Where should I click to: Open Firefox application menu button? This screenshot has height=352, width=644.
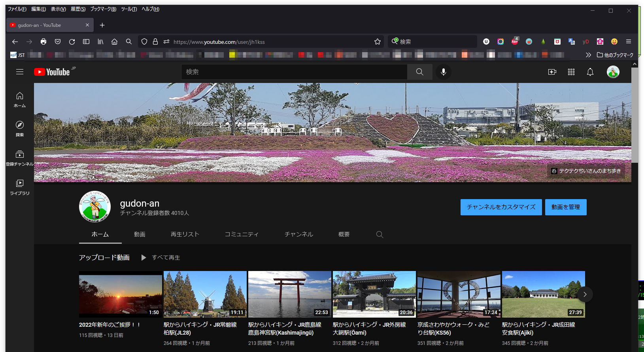629,42
